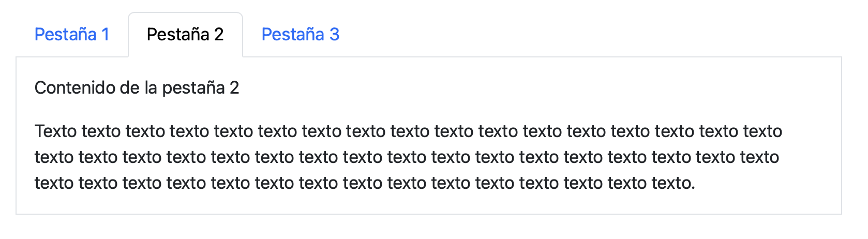Click the digit 2 in the active tab label

click(x=219, y=35)
